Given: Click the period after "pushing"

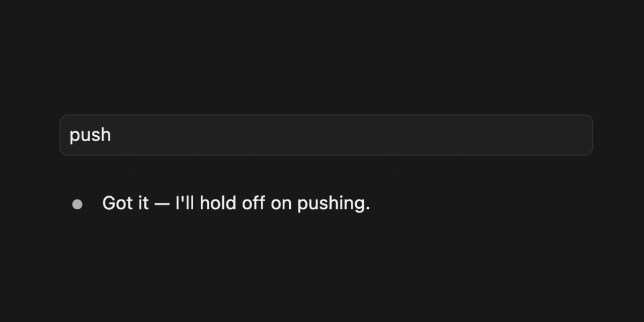Looking at the screenshot, I should pos(368,209).
